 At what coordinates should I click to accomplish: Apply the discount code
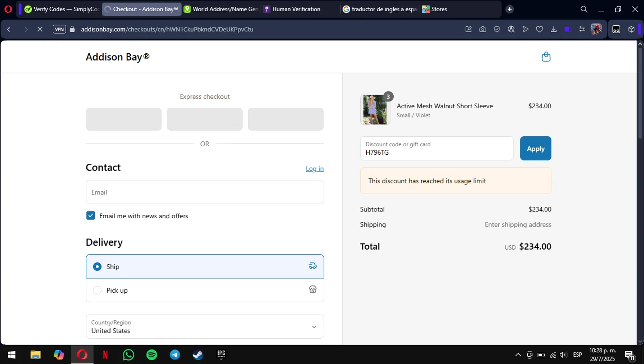coord(535,148)
